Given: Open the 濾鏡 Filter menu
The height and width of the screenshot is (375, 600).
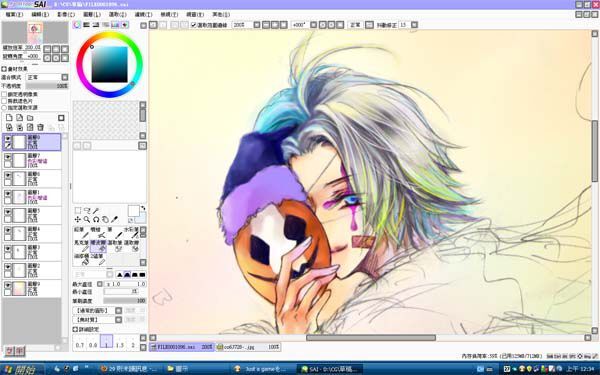Looking at the screenshot, I should coord(143,14).
